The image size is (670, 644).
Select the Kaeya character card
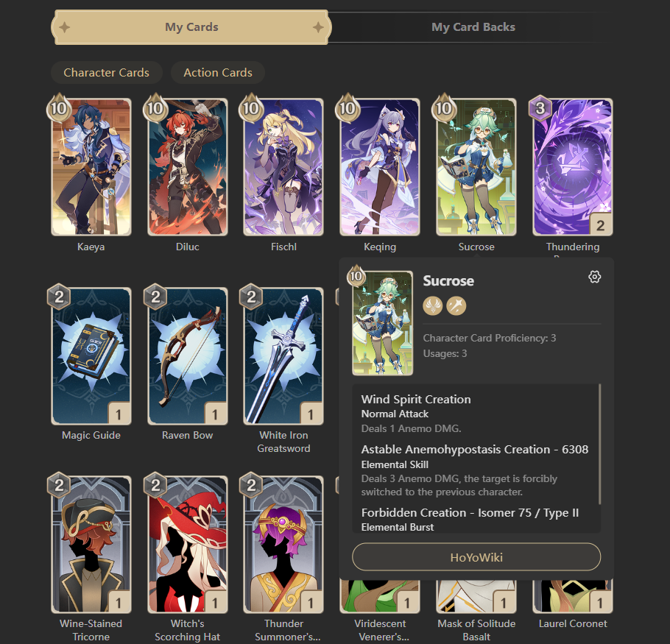pos(91,167)
